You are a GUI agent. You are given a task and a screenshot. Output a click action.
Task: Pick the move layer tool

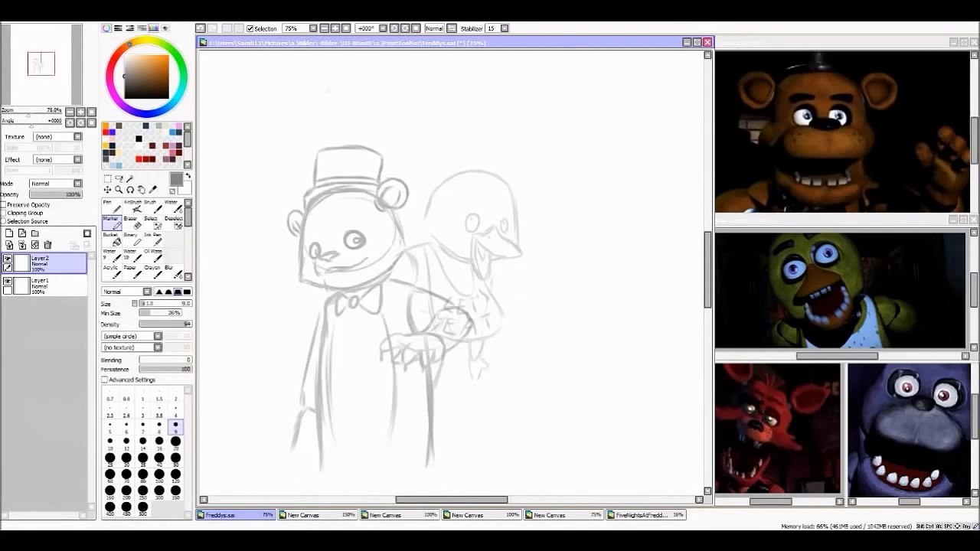tap(107, 190)
